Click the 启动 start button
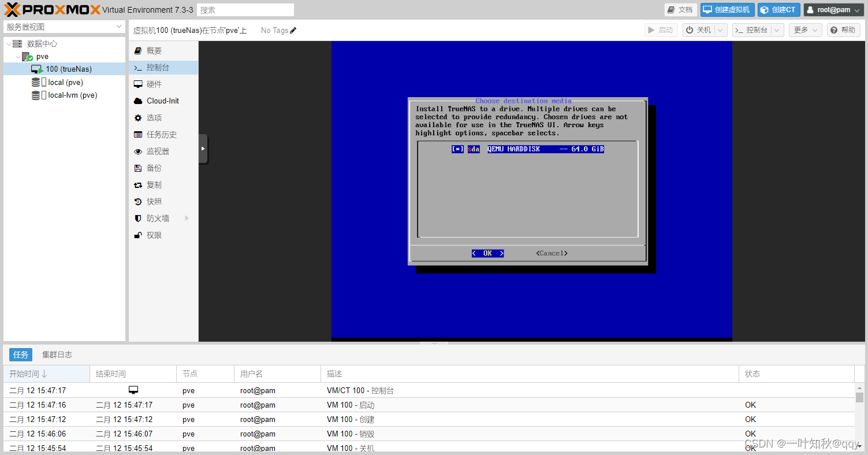Viewport: 868px width, 455px height. [x=661, y=30]
